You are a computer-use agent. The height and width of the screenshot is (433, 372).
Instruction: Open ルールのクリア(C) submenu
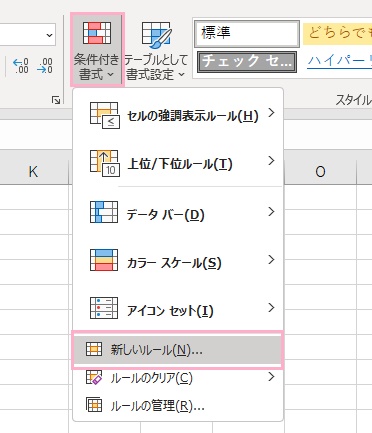point(178,378)
